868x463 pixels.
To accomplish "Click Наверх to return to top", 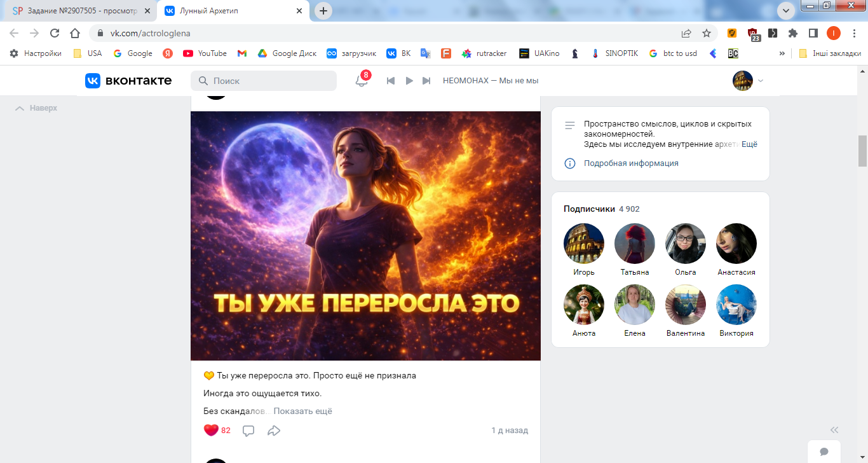I will pos(36,108).
